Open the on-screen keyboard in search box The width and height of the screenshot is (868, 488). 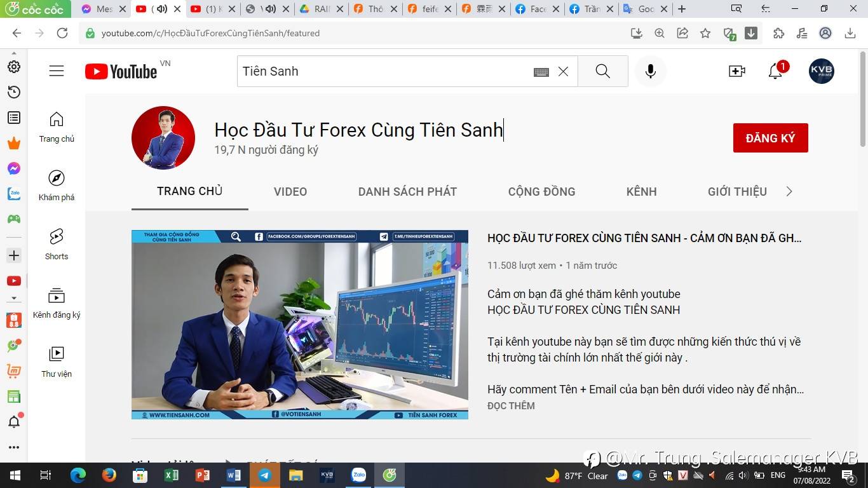coord(541,72)
